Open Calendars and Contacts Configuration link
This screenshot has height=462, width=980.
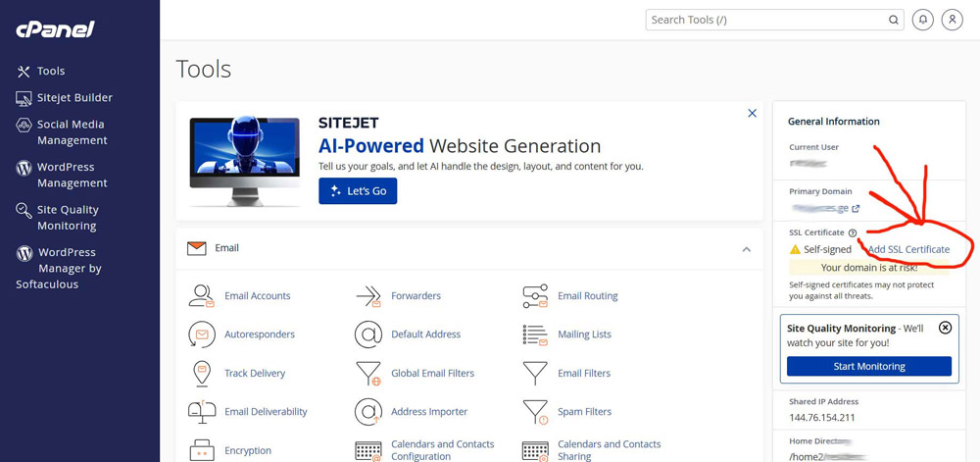443,450
